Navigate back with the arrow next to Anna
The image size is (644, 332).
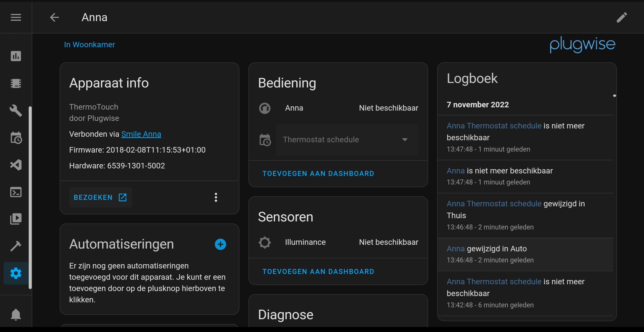pos(54,17)
